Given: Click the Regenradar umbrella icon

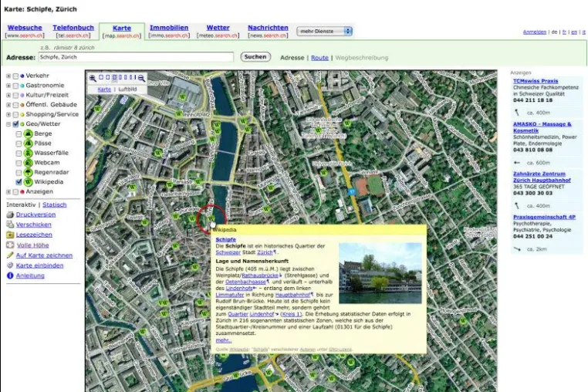Looking at the screenshot, I should pyautogui.click(x=28, y=173).
